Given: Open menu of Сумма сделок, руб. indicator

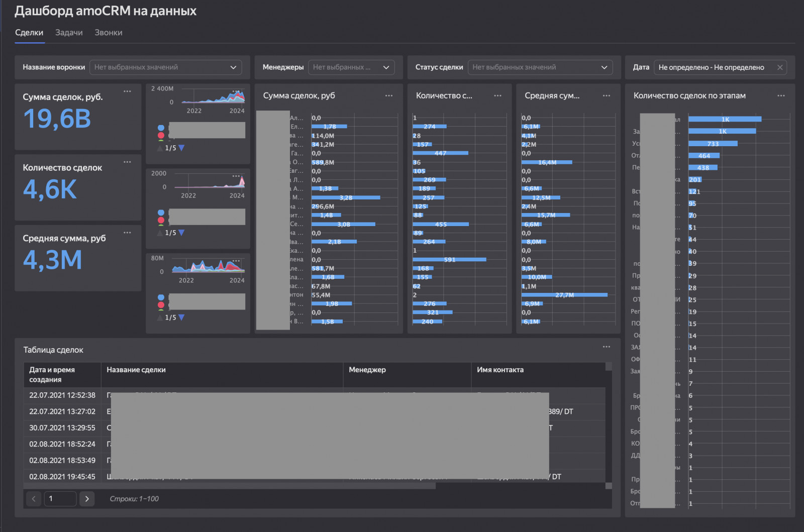Looking at the screenshot, I should pyautogui.click(x=127, y=91).
